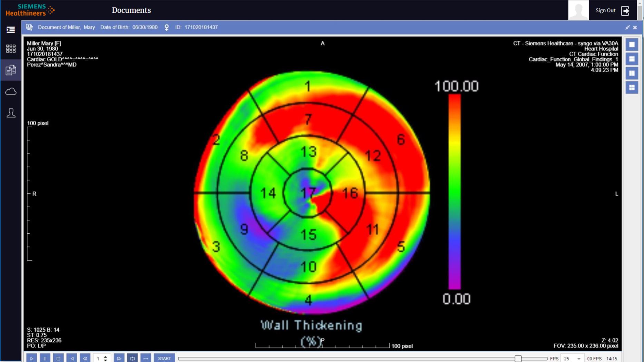Toggle loop playback mode

[x=132, y=358]
